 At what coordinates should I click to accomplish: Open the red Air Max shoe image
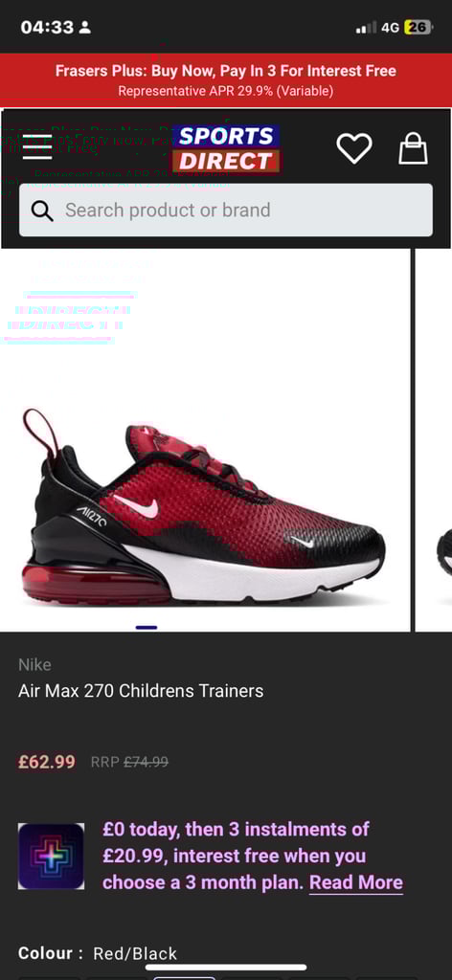[203, 506]
